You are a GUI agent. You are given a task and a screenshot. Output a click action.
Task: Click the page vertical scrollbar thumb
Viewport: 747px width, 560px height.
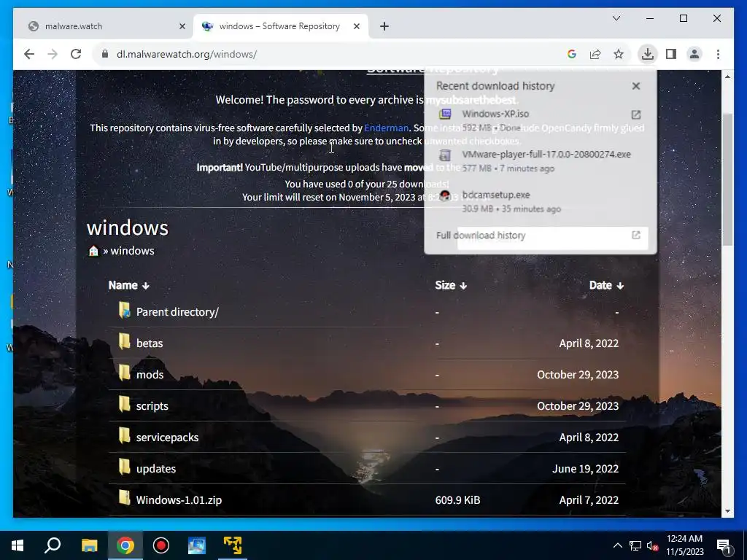pyautogui.click(x=727, y=180)
